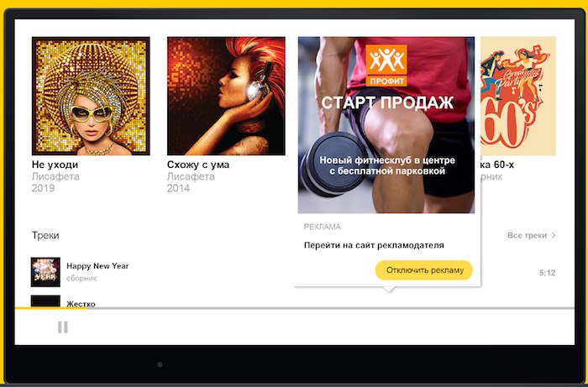Open artist Лисафета under Не уходи
588x387 pixels.
[55, 176]
